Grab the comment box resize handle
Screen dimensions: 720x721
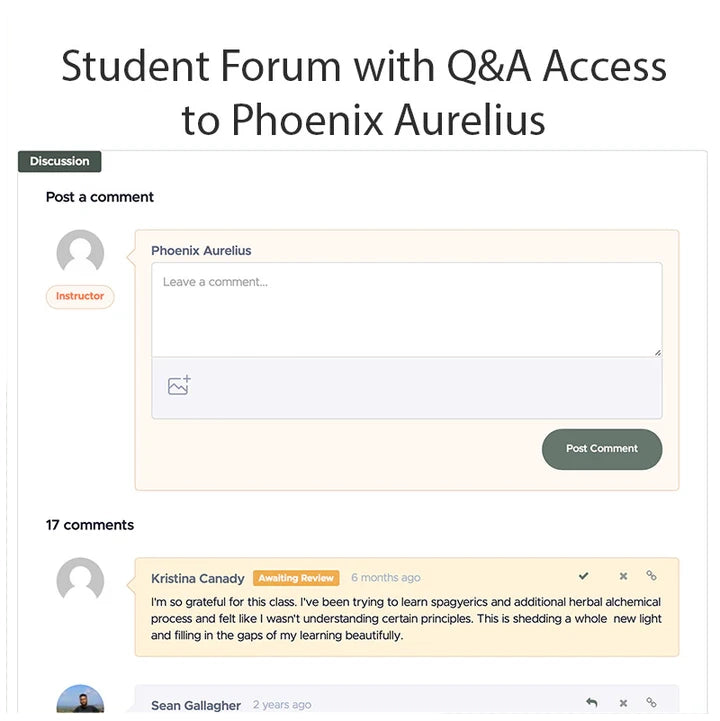657,352
